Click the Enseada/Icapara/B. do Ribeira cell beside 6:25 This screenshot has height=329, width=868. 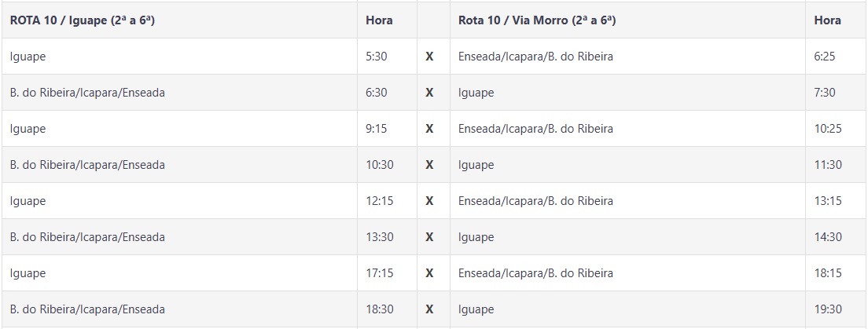pyautogui.click(x=535, y=57)
